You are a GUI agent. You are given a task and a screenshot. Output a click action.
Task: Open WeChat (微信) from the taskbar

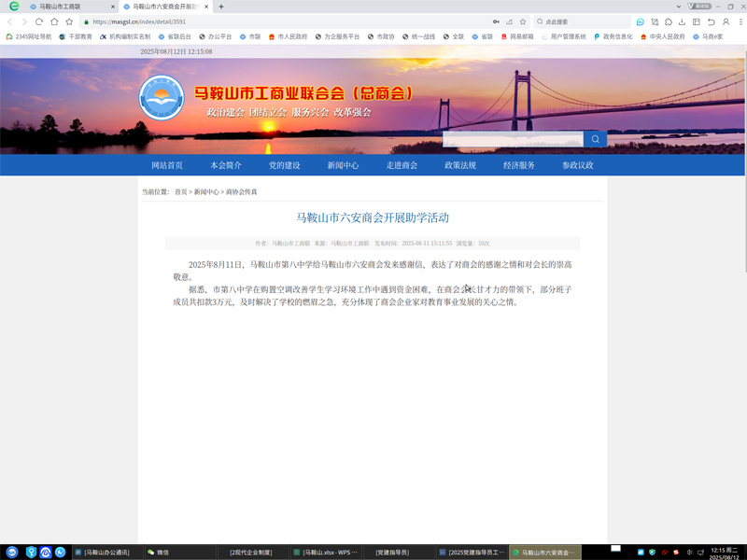[x=159, y=553]
